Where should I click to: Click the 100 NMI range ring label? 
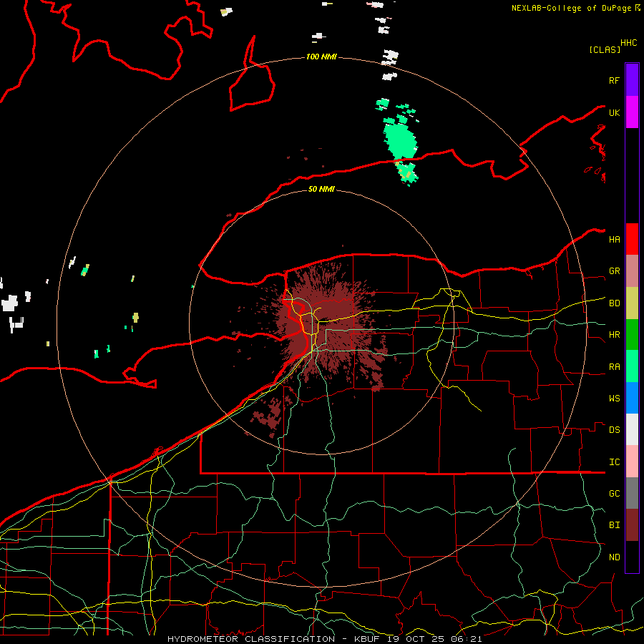(x=321, y=57)
